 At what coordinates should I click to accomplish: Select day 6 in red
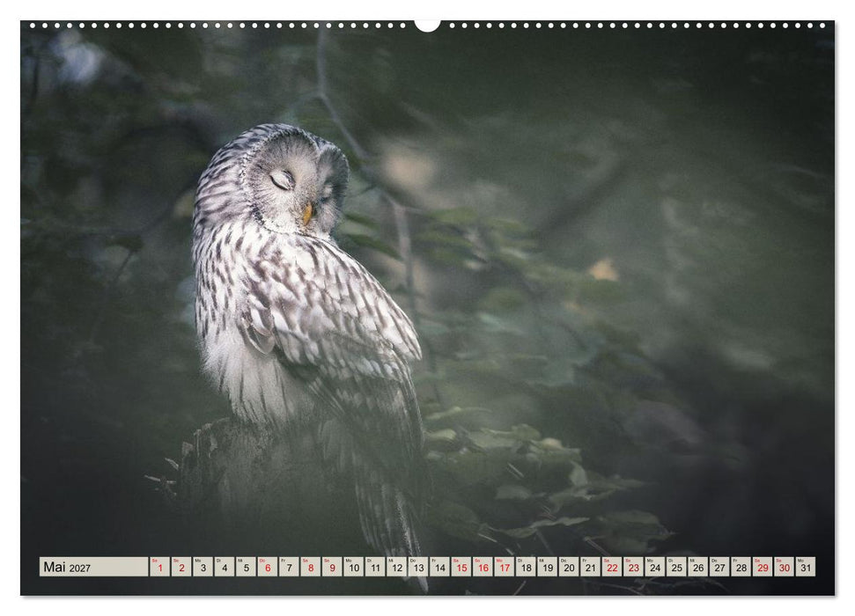(267, 567)
